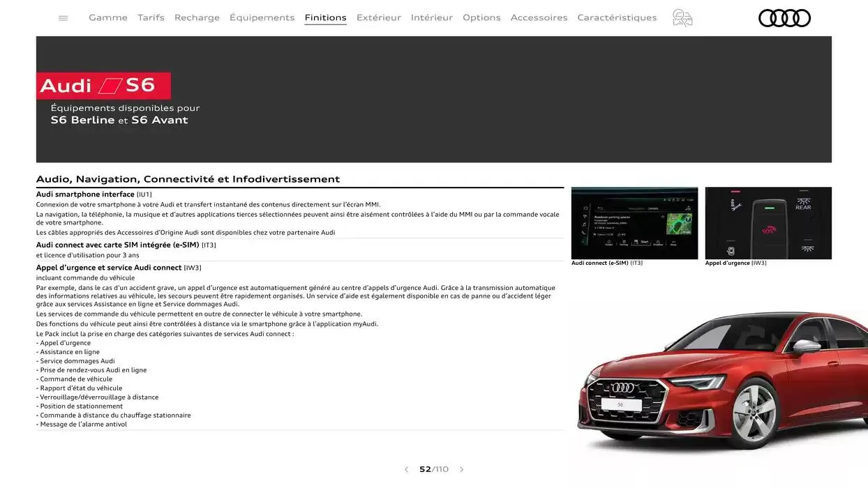The width and height of the screenshot is (868, 488).
Task: Go to the previous page arrow
Action: pyautogui.click(x=406, y=470)
